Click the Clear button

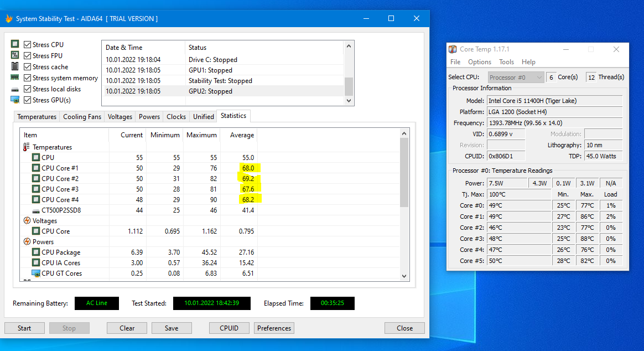[127, 328]
